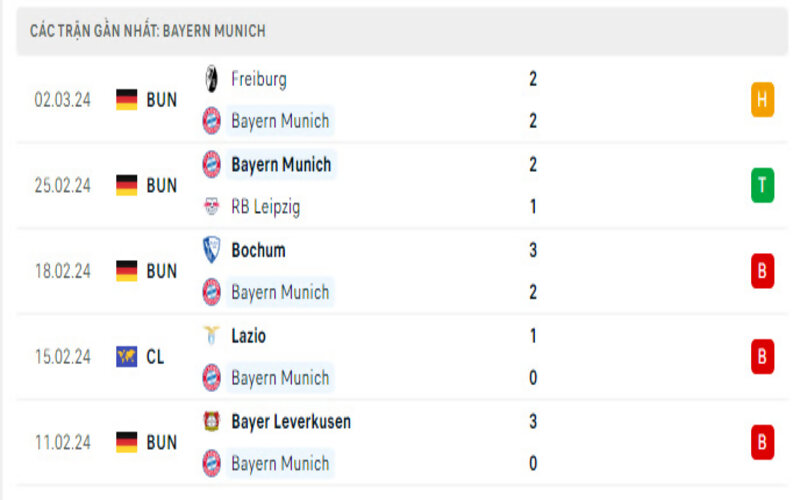Viewport: 800px width, 500px height.
Task: Click German flag beside 02.03.24 match
Action: point(126,99)
